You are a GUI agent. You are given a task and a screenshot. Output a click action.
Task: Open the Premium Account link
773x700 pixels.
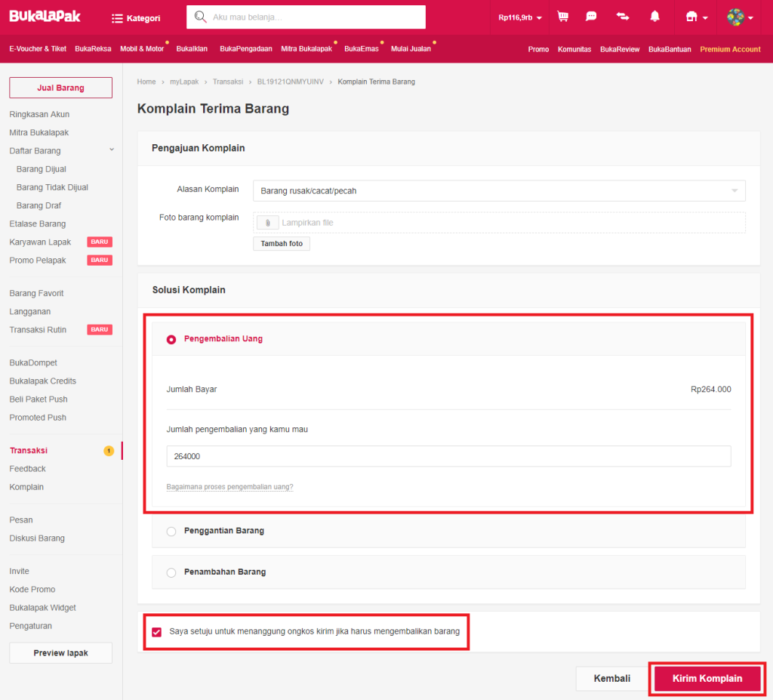730,49
